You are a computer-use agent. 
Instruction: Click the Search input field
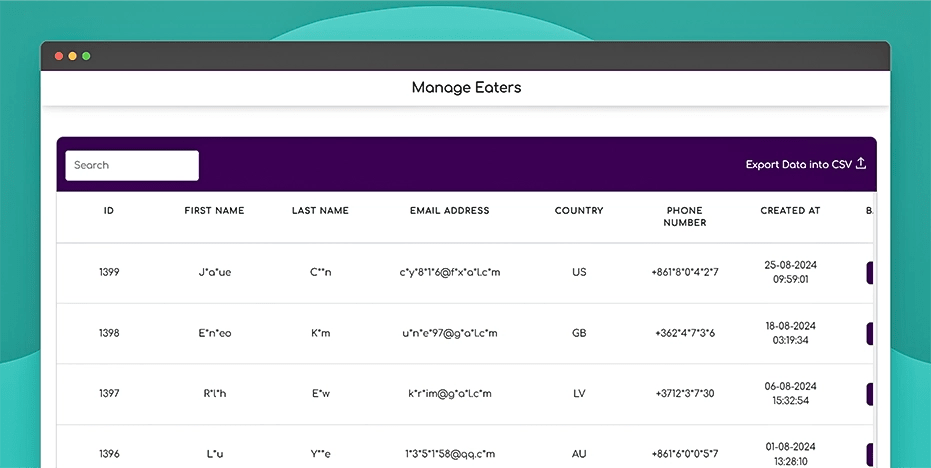coord(132,165)
